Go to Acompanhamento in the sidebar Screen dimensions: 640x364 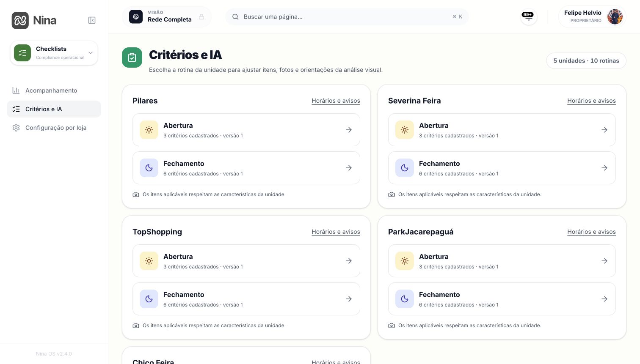54,90
